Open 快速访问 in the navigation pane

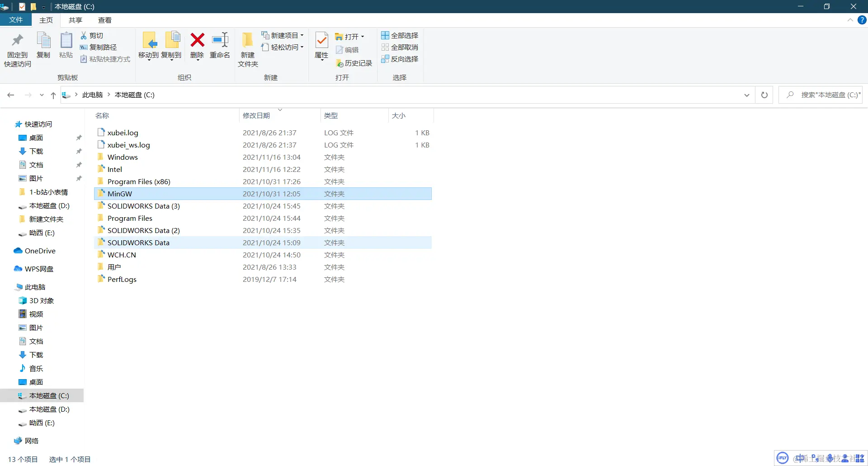[33, 124]
